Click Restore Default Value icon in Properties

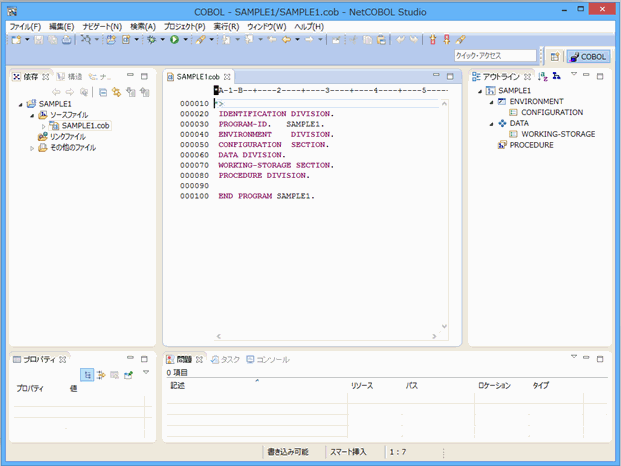point(114,375)
